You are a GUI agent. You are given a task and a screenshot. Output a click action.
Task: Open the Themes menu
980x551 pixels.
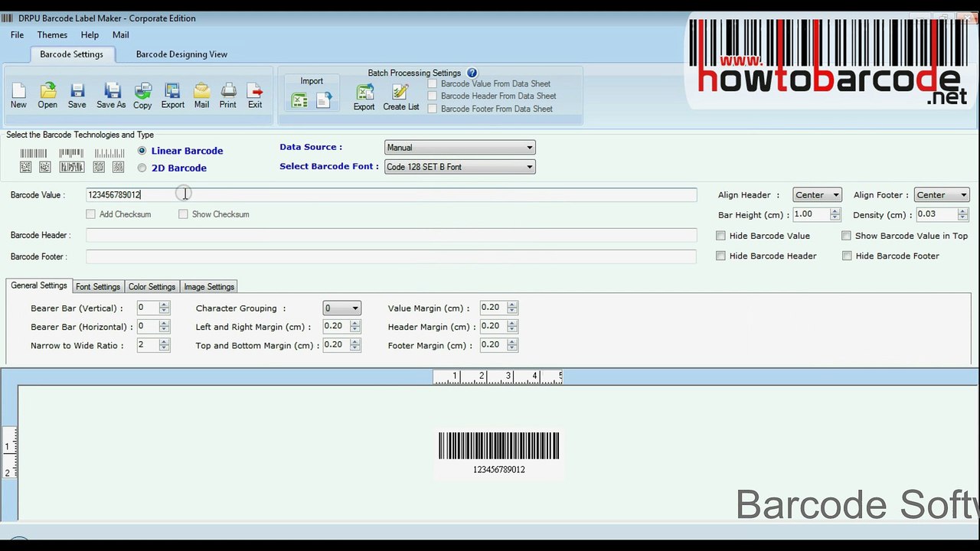point(52,34)
